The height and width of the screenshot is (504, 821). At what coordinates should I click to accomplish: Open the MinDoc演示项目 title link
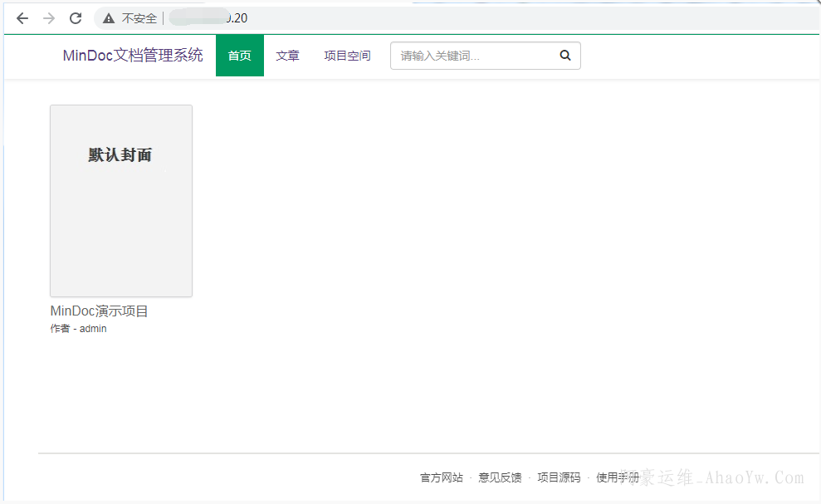[x=99, y=311]
